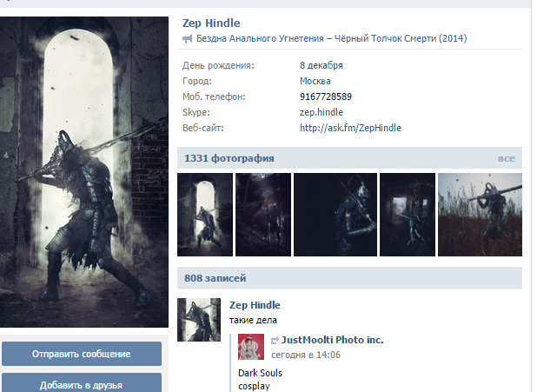Click the city link 'Москва'
Screen dimensions: 557x392
pos(315,81)
